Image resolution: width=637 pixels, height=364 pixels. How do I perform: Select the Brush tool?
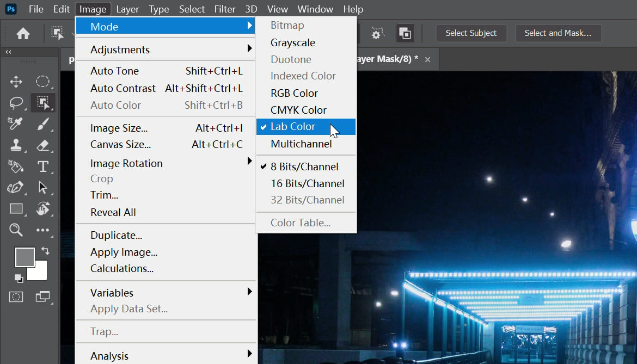pos(43,124)
